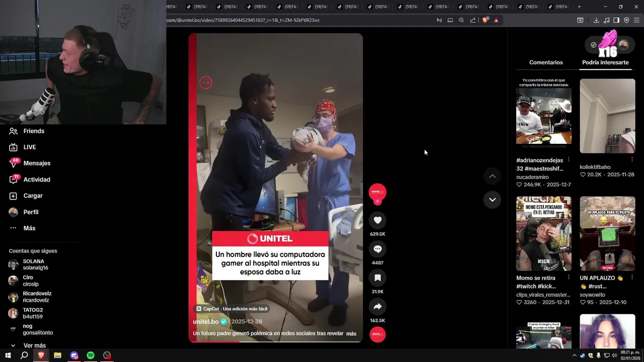This screenshot has width=644, height=362.
Task: Share this page from address bar
Action: click(473, 20)
